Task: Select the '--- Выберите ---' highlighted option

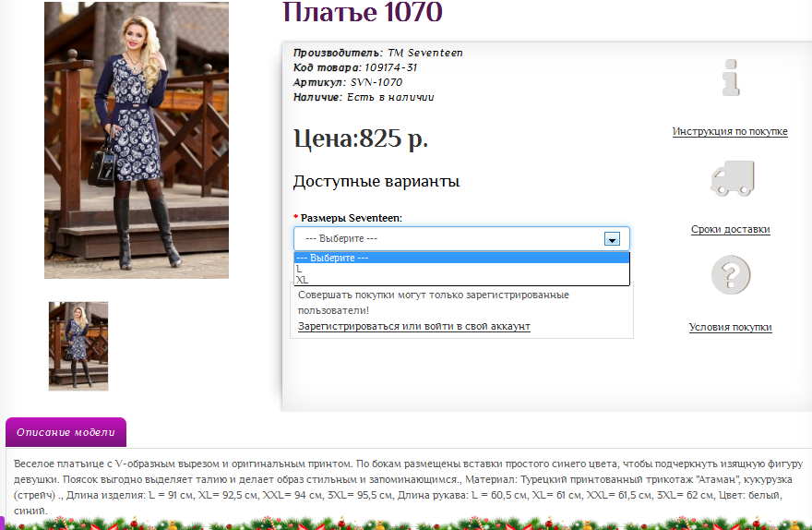Action: 461,258
